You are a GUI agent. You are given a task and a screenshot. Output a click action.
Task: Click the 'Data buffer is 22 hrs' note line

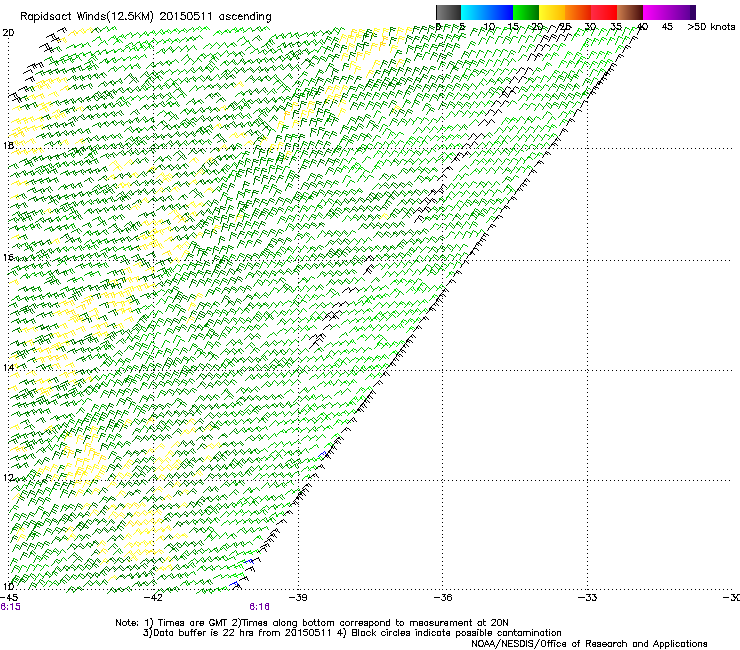[352, 633]
